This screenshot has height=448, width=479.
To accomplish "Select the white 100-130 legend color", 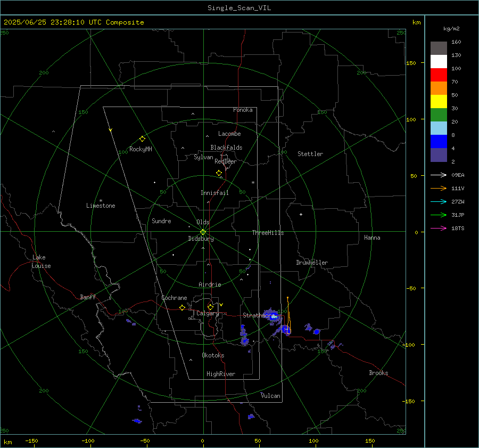I will click(x=439, y=62).
